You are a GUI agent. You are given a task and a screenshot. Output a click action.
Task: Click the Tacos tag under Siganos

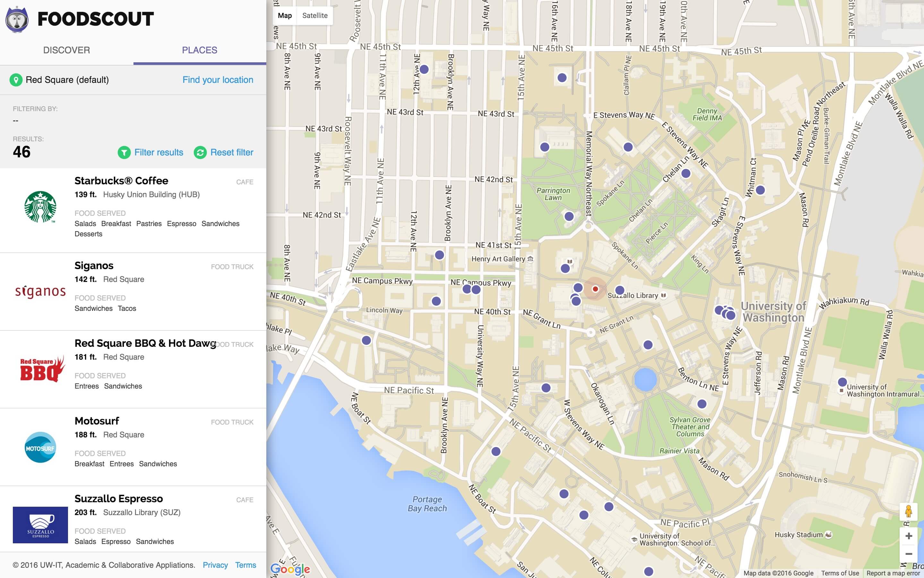[x=127, y=309]
